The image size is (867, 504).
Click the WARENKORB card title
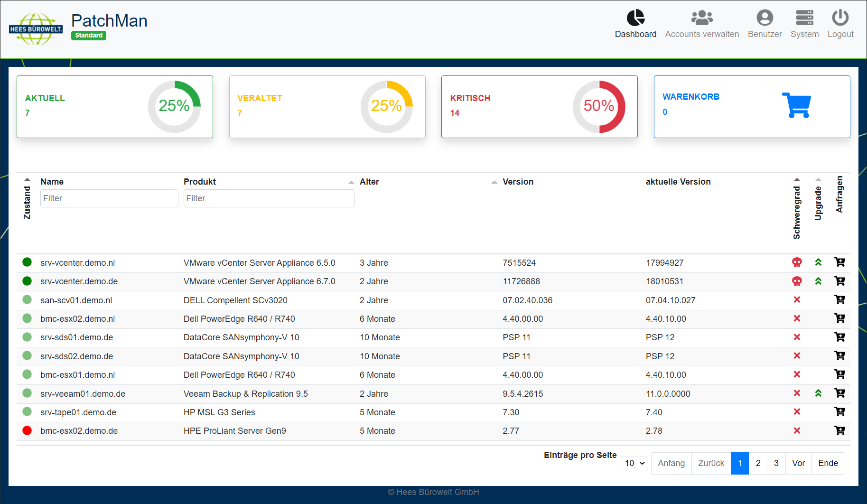coord(691,97)
